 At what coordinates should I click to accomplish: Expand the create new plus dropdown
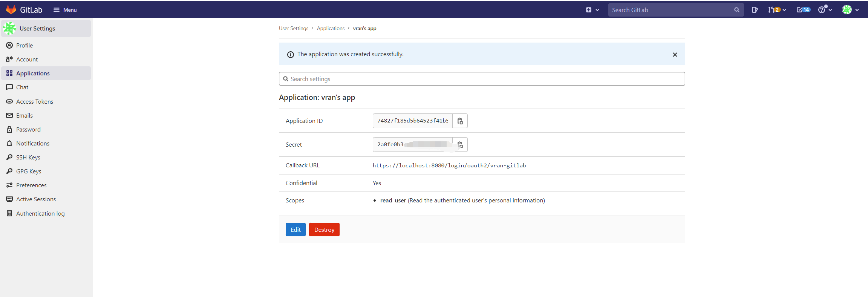point(592,10)
